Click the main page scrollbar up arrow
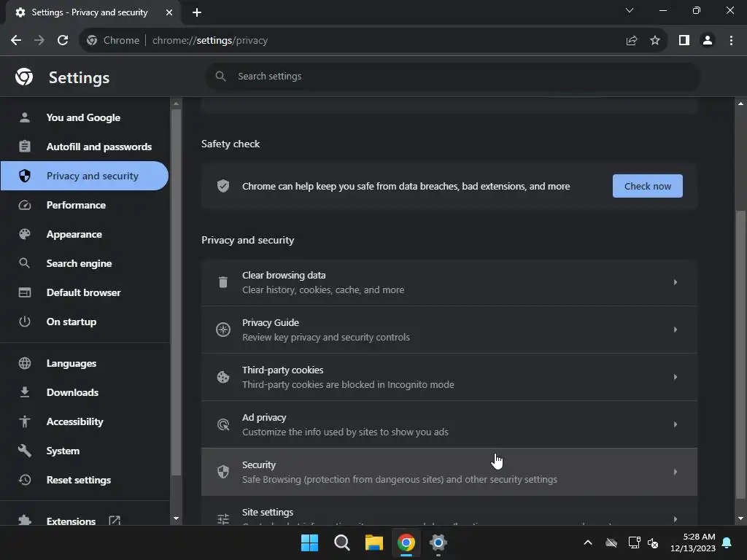Viewport: 747px width, 560px height. pyautogui.click(x=740, y=104)
